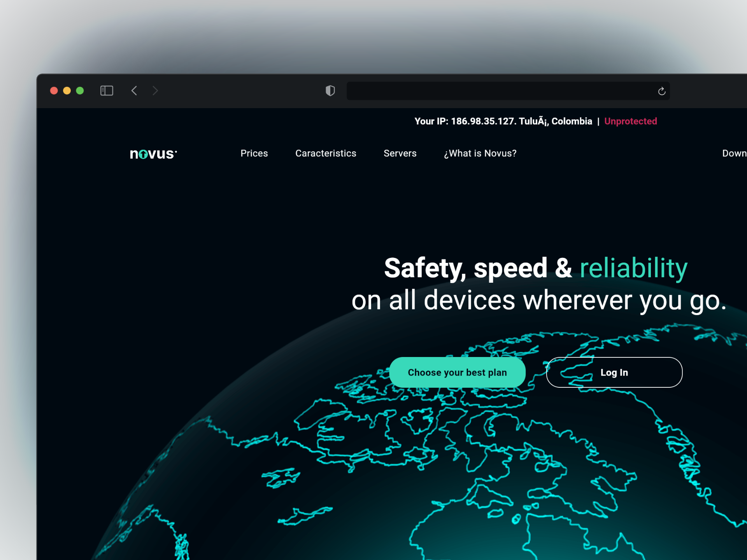Open the Prices menu item
747x560 pixels.
pyautogui.click(x=254, y=153)
